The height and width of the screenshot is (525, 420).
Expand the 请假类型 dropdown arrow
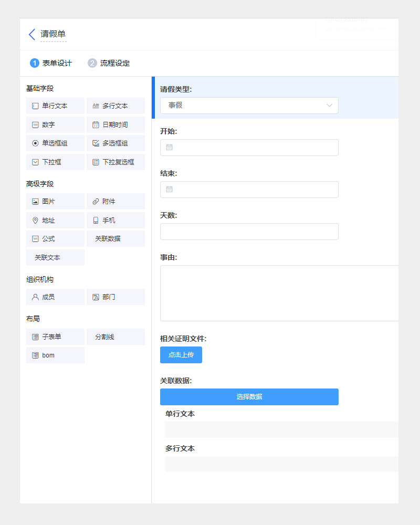point(330,106)
